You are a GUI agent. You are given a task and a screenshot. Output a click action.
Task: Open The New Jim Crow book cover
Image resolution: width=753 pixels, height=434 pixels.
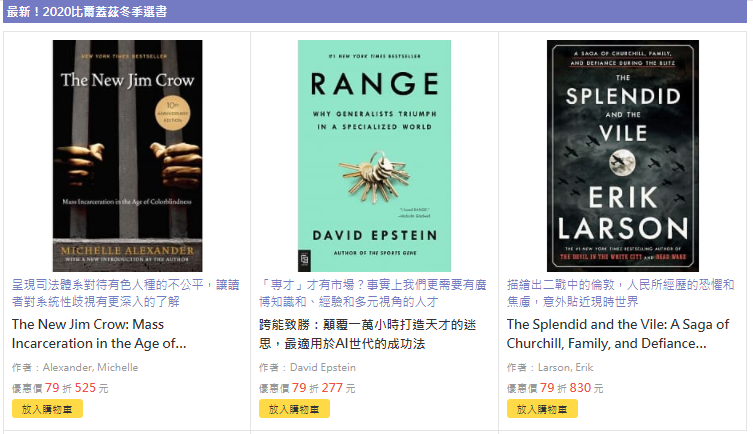(x=127, y=156)
